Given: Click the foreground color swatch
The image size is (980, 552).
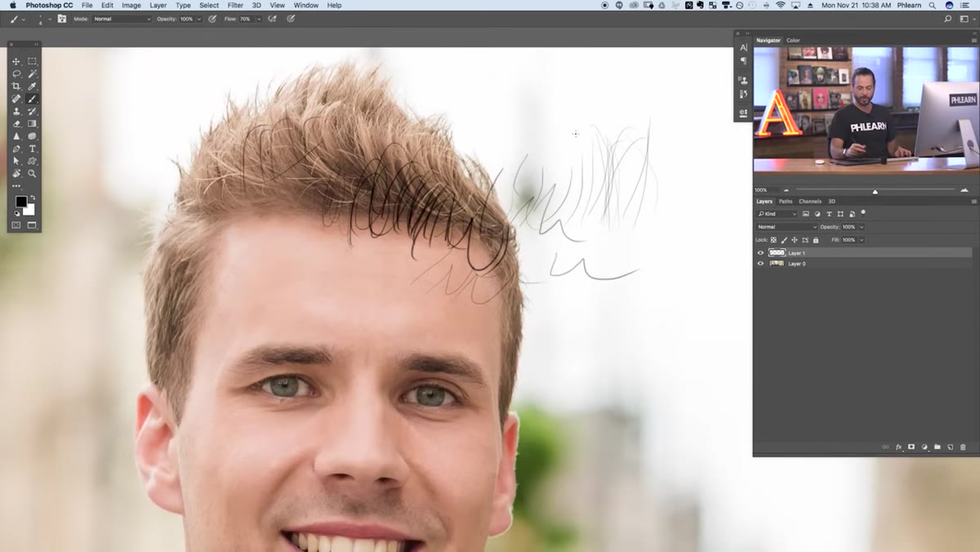Looking at the screenshot, I should point(20,202).
